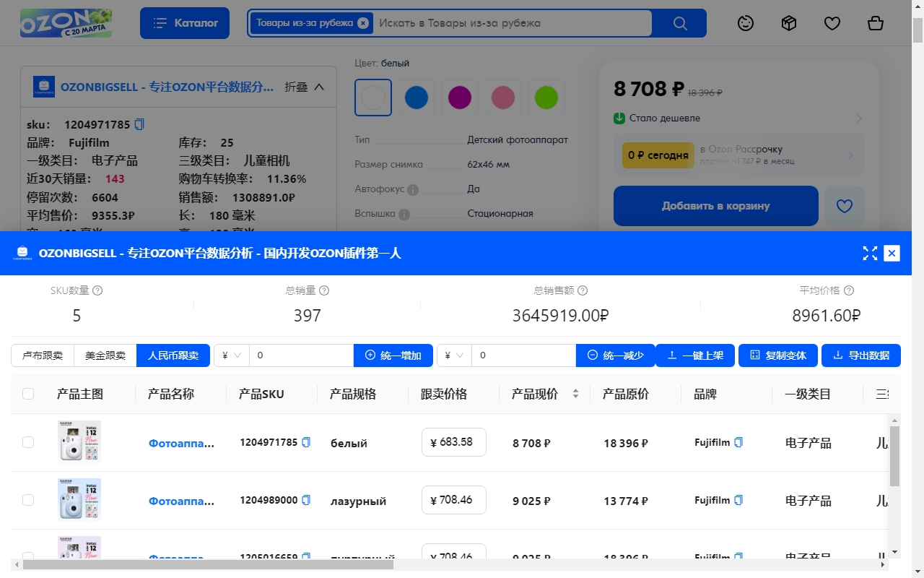Expand plugin panel to fullscreen
The image size is (924, 578).
pyautogui.click(x=870, y=253)
